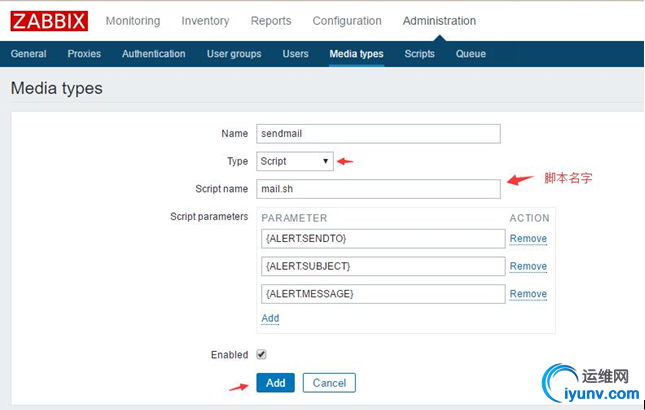Go to the Scripts tab
This screenshot has height=410, width=645.
point(420,54)
